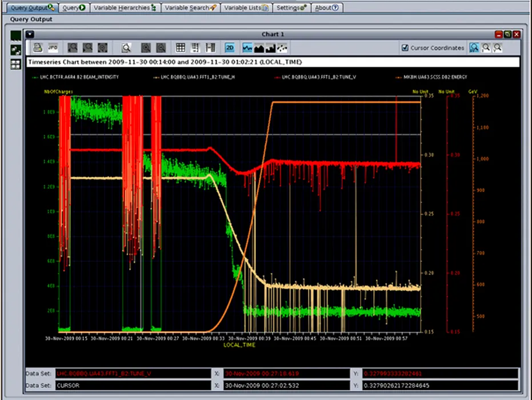Click the DB2:ENERGY legend entry

click(x=431, y=77)
